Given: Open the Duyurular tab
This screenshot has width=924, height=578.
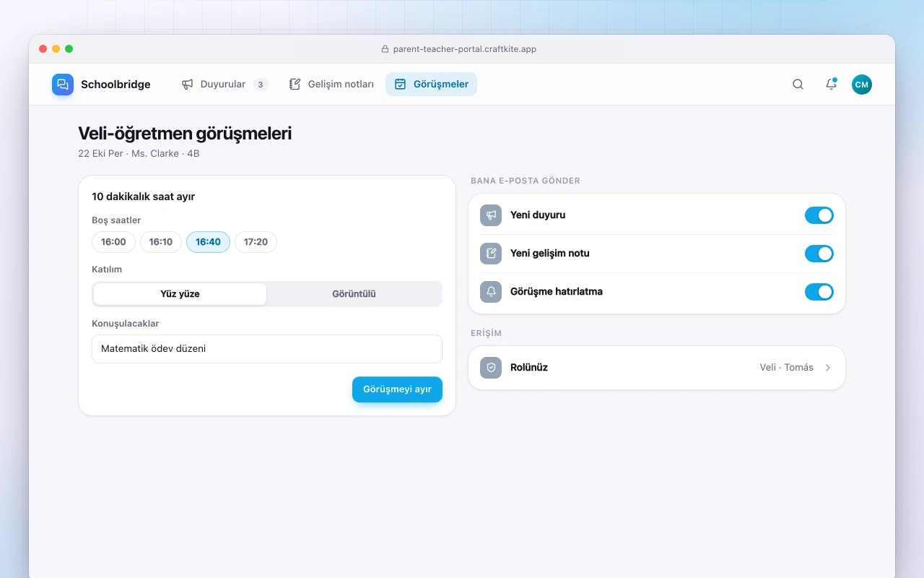Looking at the screenshot, I should coord(225,85).
